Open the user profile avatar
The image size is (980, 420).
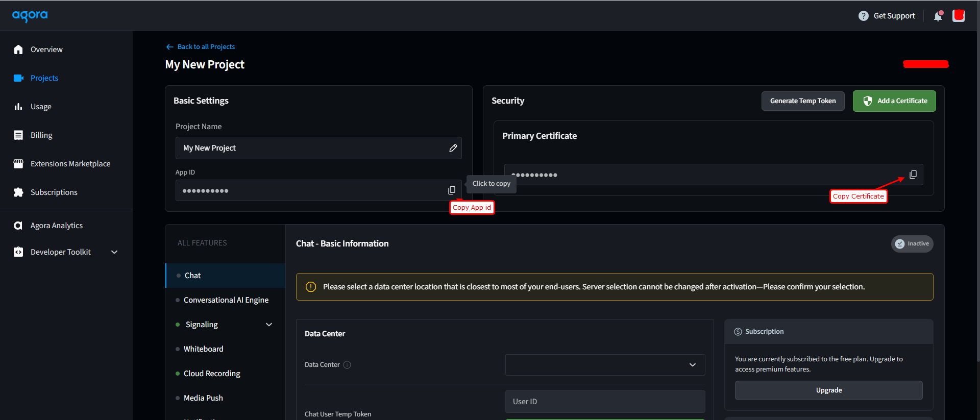(959, 16)
